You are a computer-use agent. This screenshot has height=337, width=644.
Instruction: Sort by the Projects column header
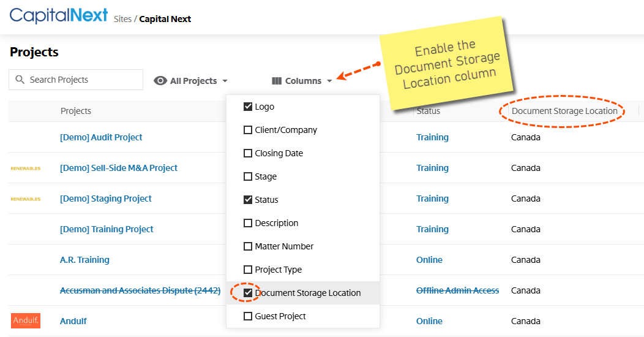[76, 111]
